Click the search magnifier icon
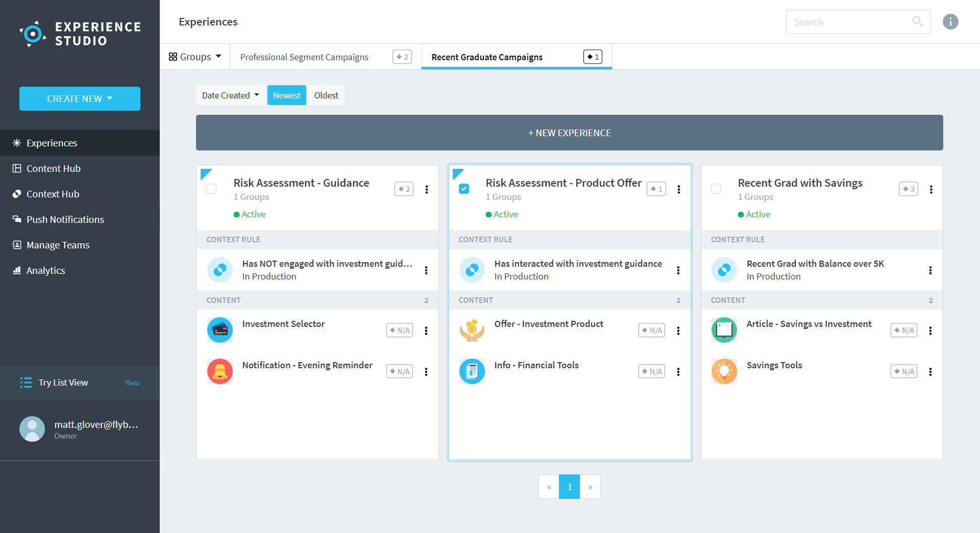 917,22
